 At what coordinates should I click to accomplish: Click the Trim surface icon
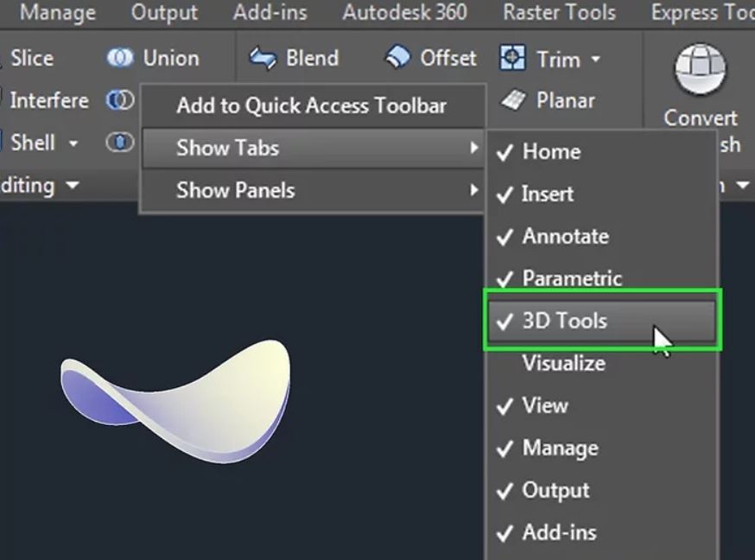[x=512, y=58]
